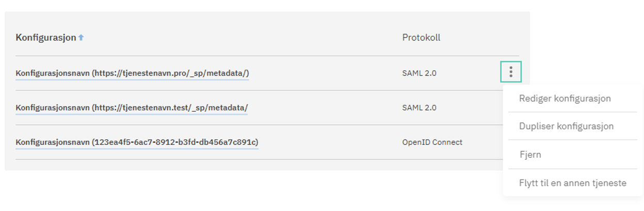The image size is (644, 211).
Task: Choose Flytt til en annen tjeneste
Action: (572, 183)
